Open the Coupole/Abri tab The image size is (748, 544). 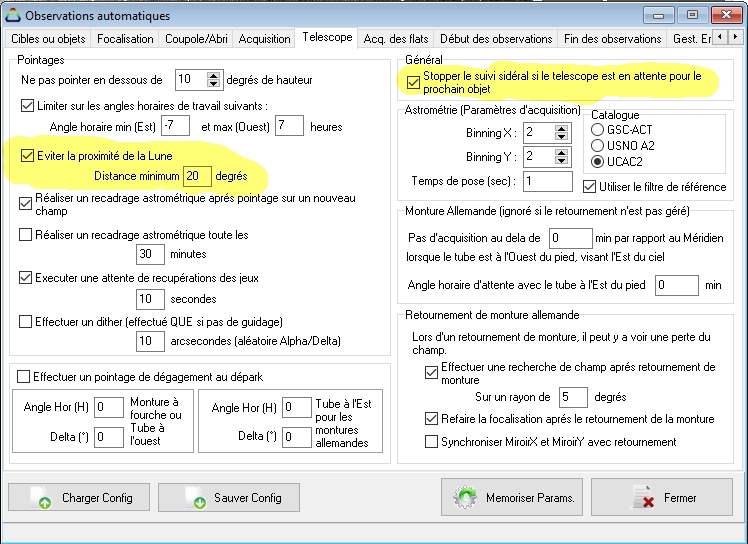(198, 39)
